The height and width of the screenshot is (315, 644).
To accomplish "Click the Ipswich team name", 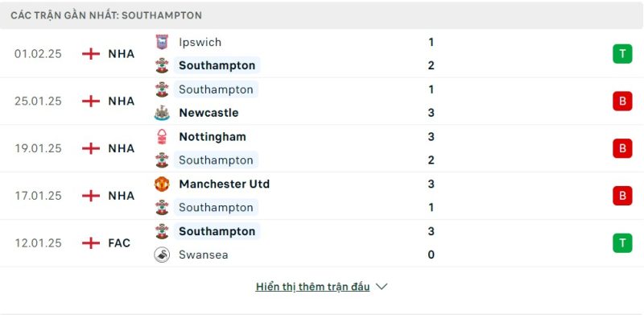I will tap(200, 43).
